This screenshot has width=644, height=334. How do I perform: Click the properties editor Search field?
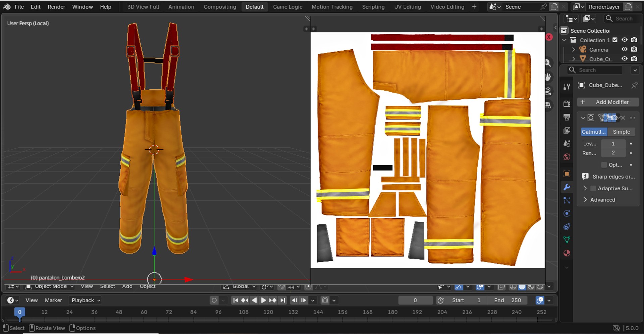[595, 70]
